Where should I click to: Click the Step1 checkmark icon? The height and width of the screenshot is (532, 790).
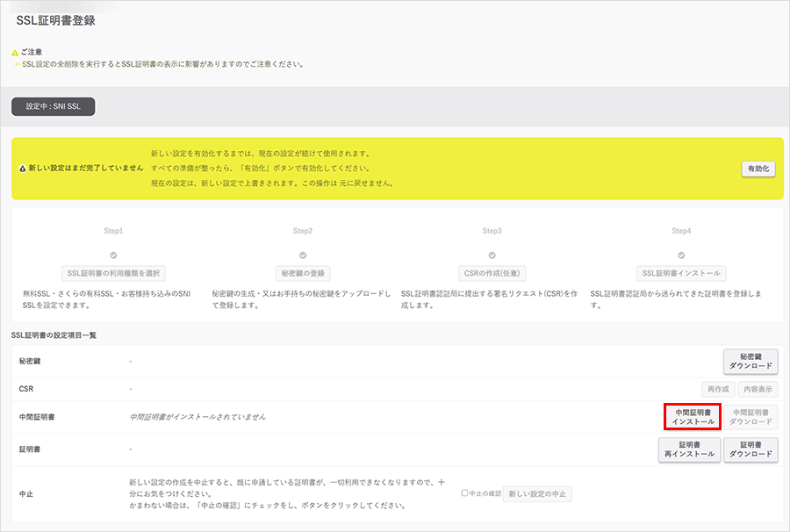[114, 255]
